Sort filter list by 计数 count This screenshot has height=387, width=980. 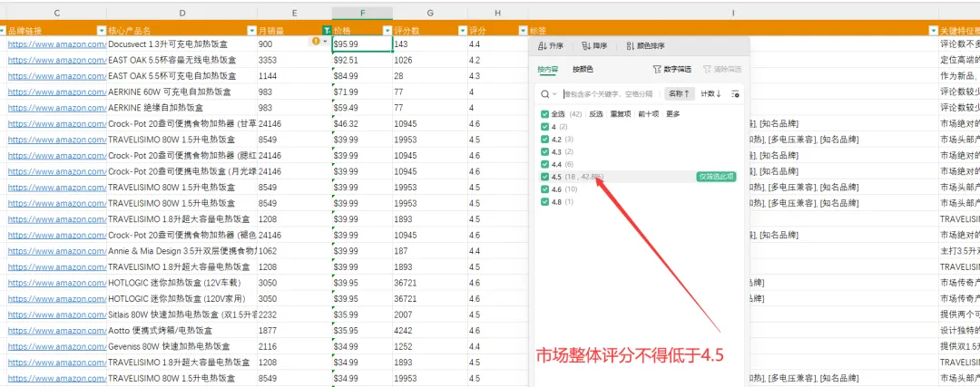click(710, 93)
